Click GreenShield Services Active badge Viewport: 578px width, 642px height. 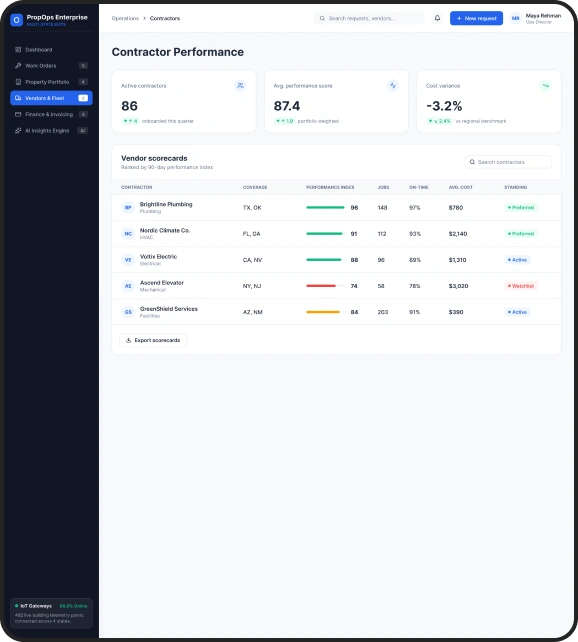pyautogui.click(x=517, y=312)
